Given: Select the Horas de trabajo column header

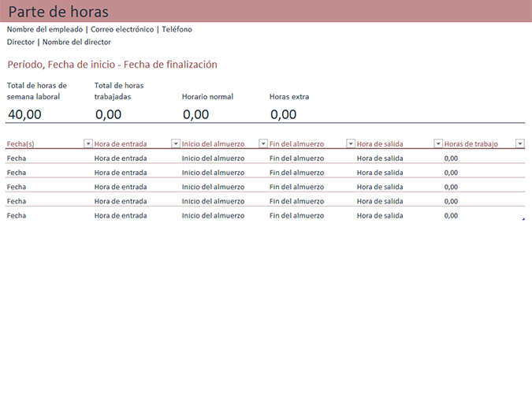Looking at the screenshot, I should 471,144.
